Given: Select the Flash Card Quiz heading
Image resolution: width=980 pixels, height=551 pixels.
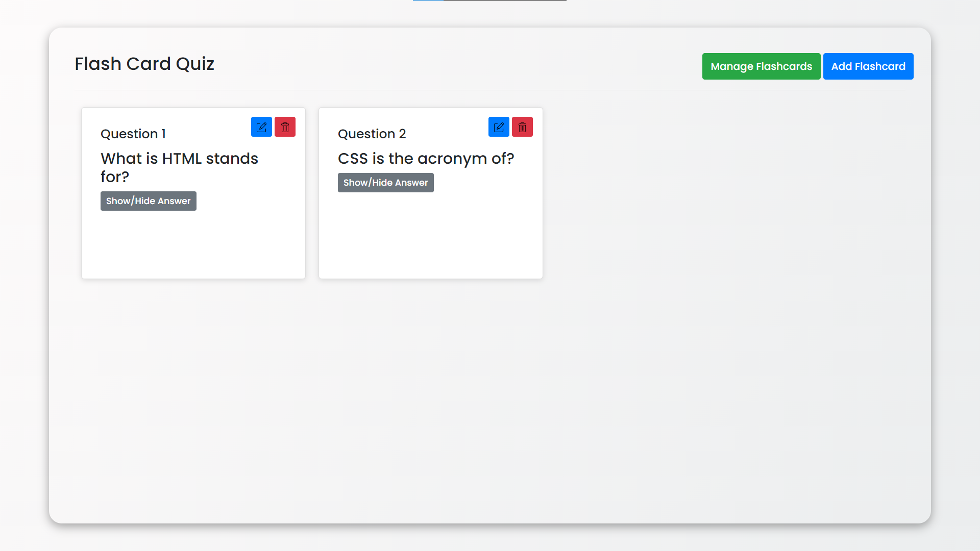Looking at the screenshot, I should point(144,64).
